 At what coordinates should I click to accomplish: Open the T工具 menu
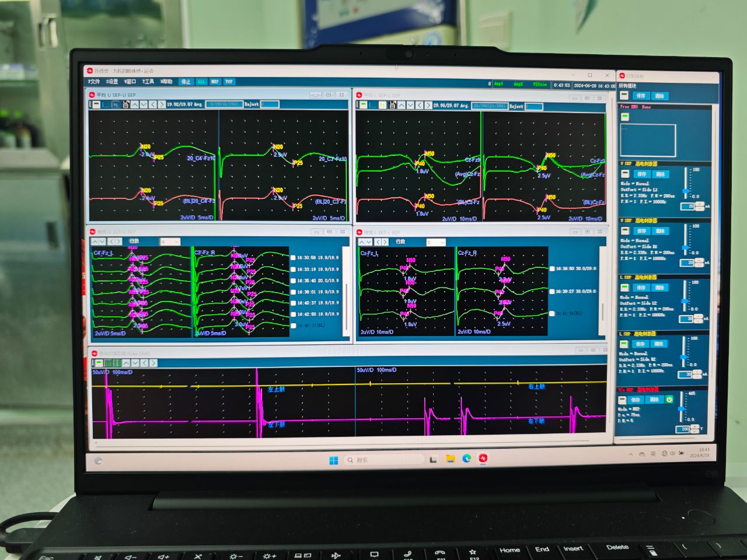[148, 82]
